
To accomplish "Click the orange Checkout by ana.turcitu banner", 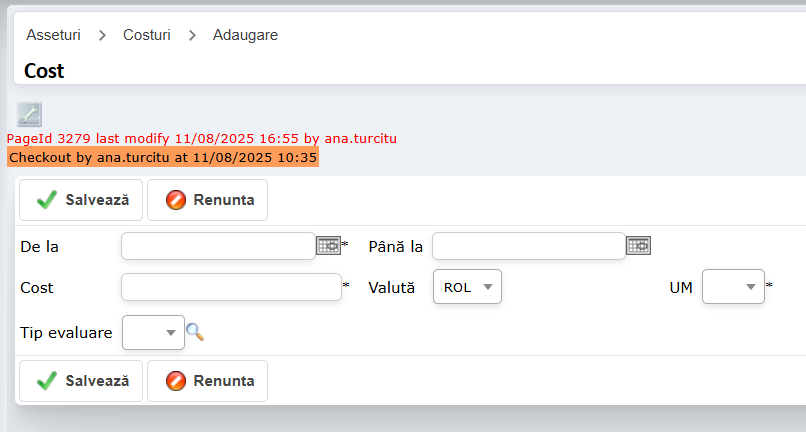I will (x=163, y=157).
